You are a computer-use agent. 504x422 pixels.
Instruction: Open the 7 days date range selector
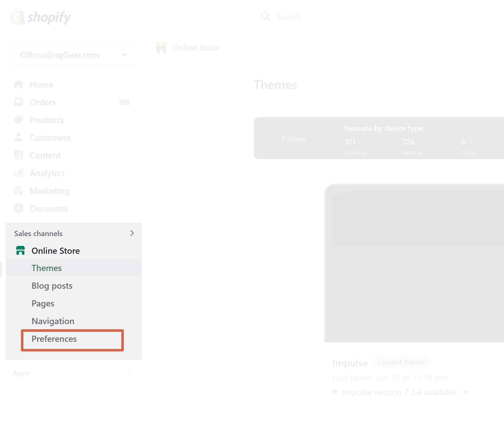pyautogui.click(x=293, y=138)
